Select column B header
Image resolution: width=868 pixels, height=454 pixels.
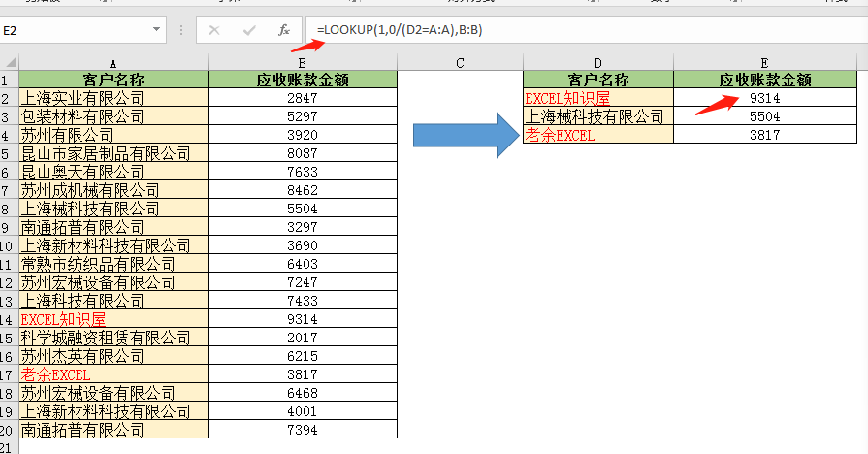[303, 62]
